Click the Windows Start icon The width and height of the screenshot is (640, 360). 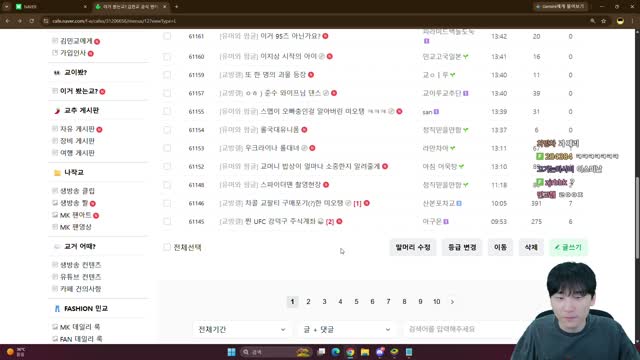pos(231,352)
